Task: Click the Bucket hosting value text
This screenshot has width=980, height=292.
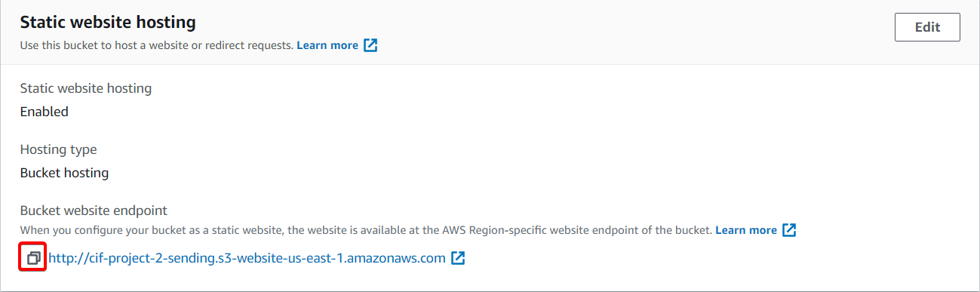Action: 64,173
